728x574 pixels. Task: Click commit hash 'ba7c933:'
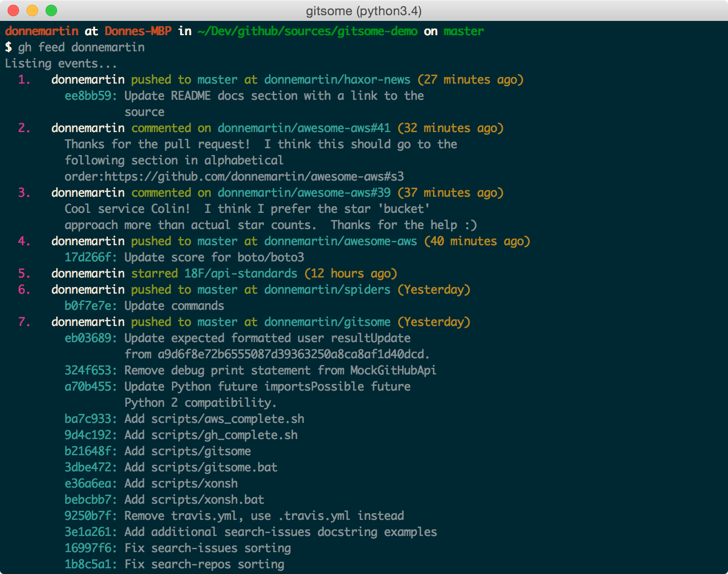(91, 419)
